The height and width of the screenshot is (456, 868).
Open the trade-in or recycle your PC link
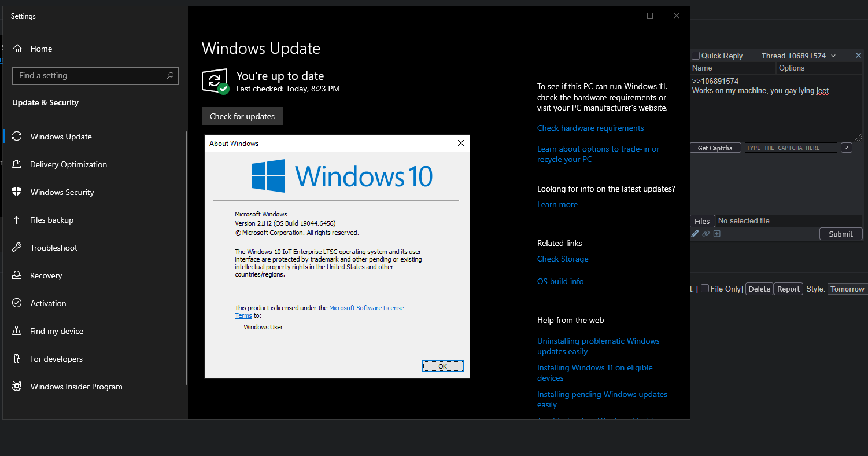tap(598, 154)
